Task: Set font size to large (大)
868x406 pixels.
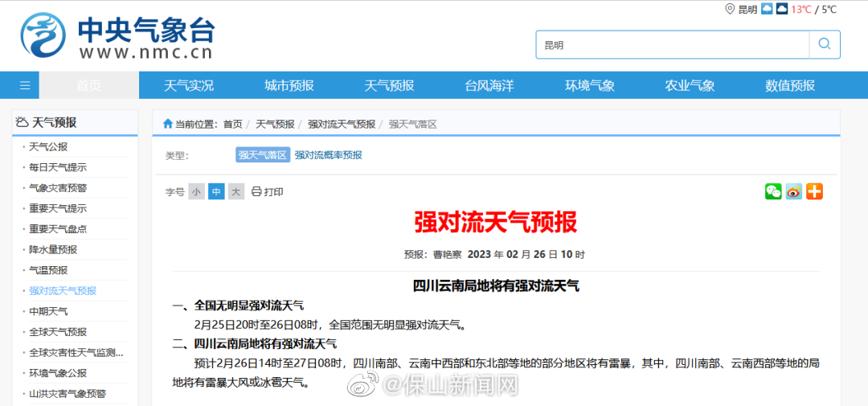Action: point(235,192)
